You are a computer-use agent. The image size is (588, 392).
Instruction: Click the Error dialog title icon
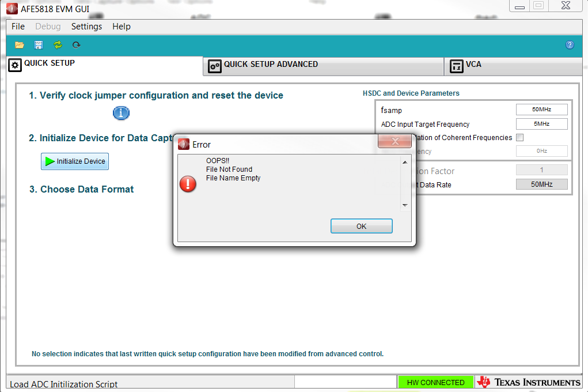pos(184,144)
